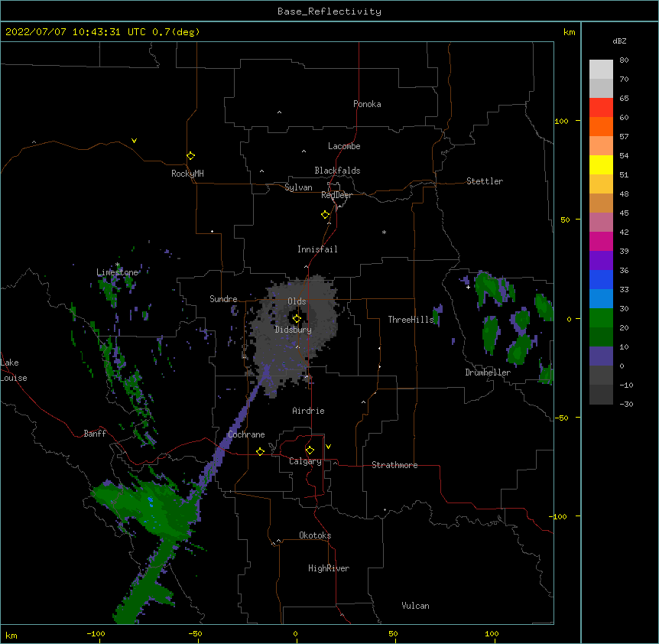659x644 pixels.
Task: Click the Okotoks city label
Action: click(315, 535)
